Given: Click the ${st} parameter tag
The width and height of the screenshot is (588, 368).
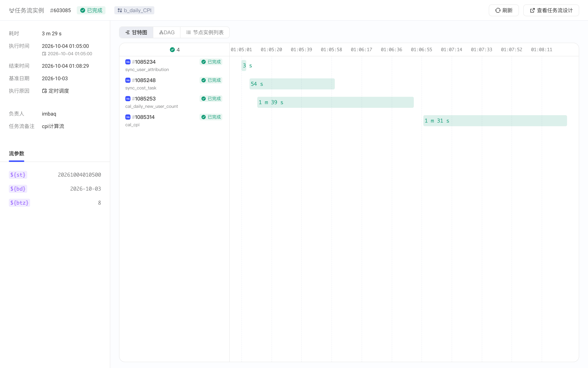Looking at the screenshot, I should (18, 175).
